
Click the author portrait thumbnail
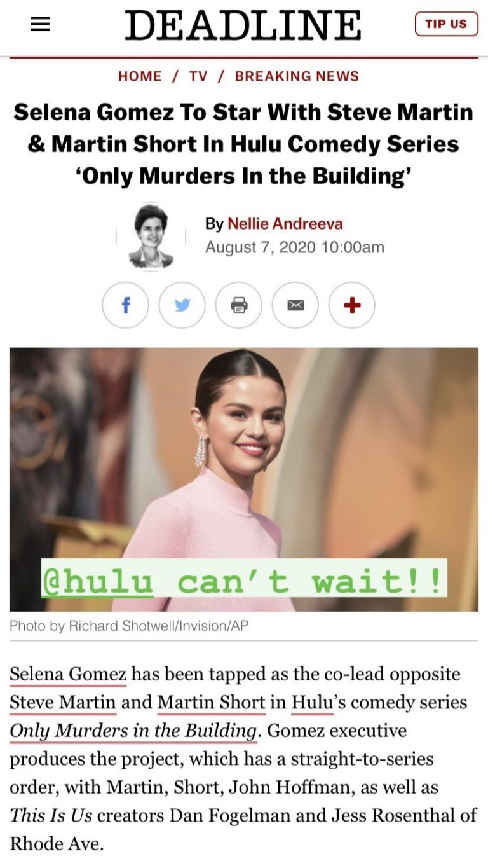coord(151,237)
